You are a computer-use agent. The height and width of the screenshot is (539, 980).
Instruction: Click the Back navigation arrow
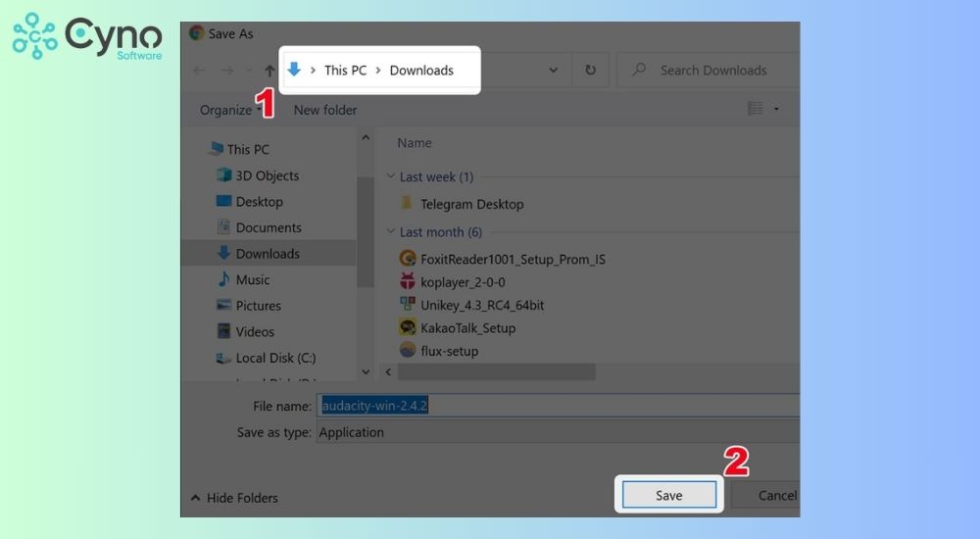pyautogui.click(x=199, y=71)
